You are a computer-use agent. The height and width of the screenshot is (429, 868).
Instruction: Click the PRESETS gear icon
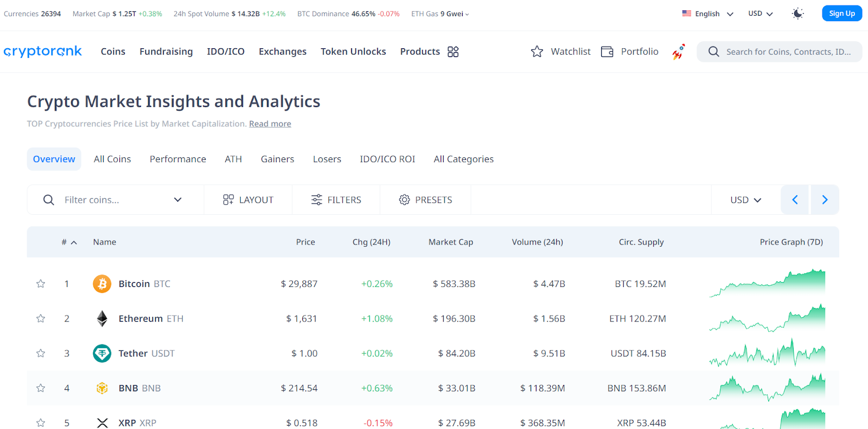coord(404,200)
